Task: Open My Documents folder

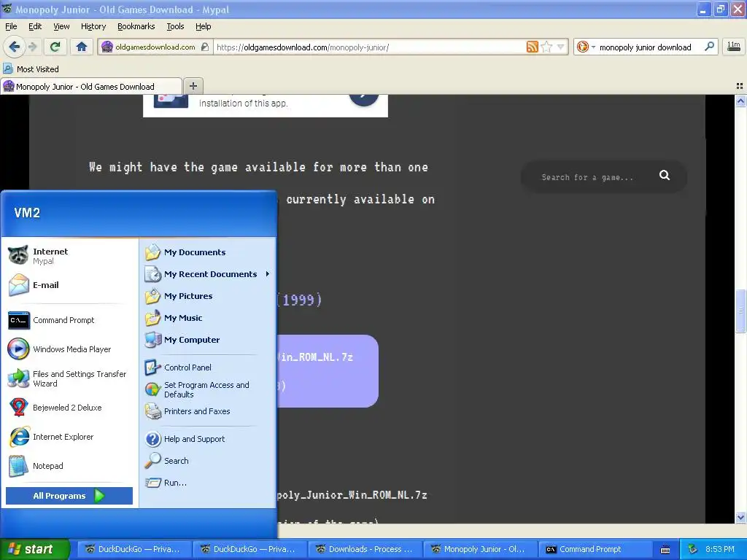Action: tap(208, 252)
